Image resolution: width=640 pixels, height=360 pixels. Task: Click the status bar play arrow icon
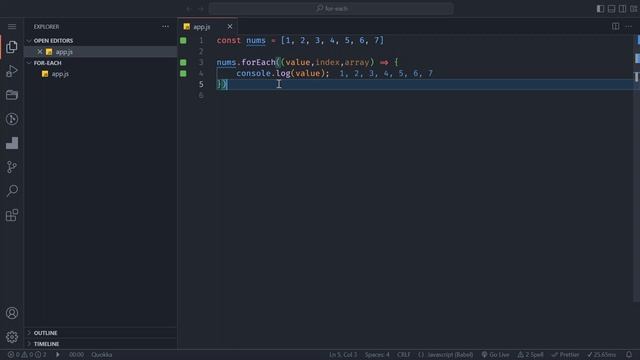coord(58,355)
